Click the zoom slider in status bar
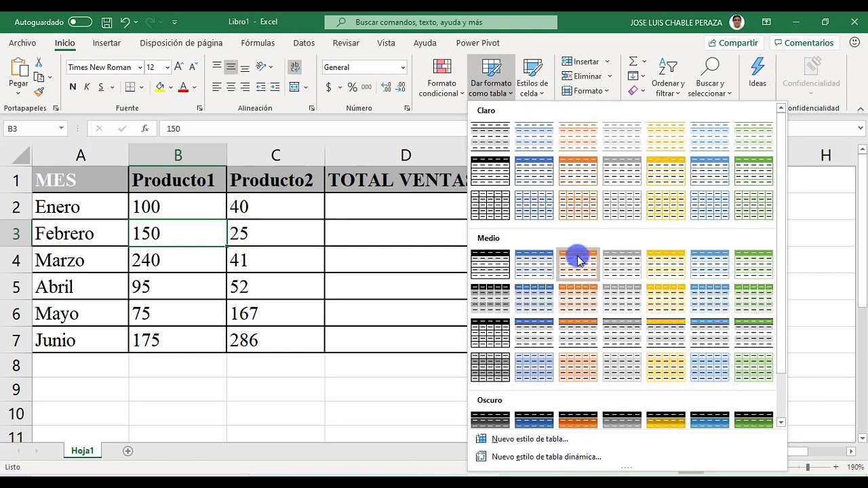This screenshot has height=488, width=868. pyautogui.click(x=807, y=467)
